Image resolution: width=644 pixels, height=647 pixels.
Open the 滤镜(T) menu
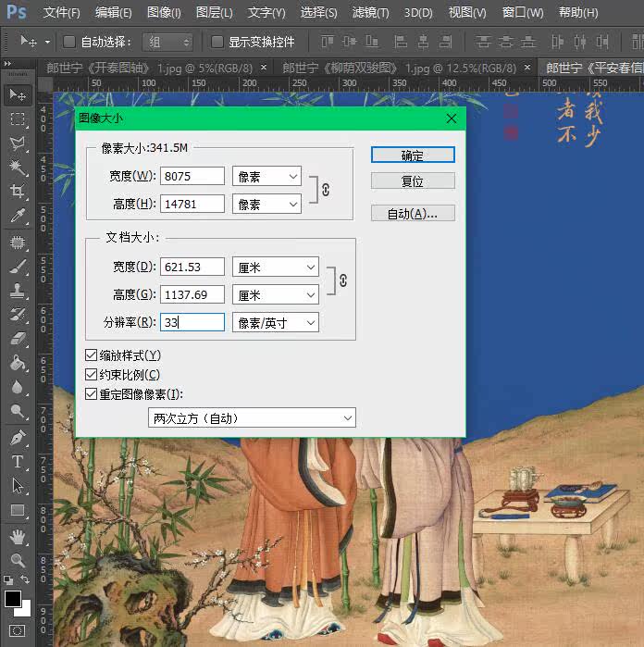click(x=370, y=13)
